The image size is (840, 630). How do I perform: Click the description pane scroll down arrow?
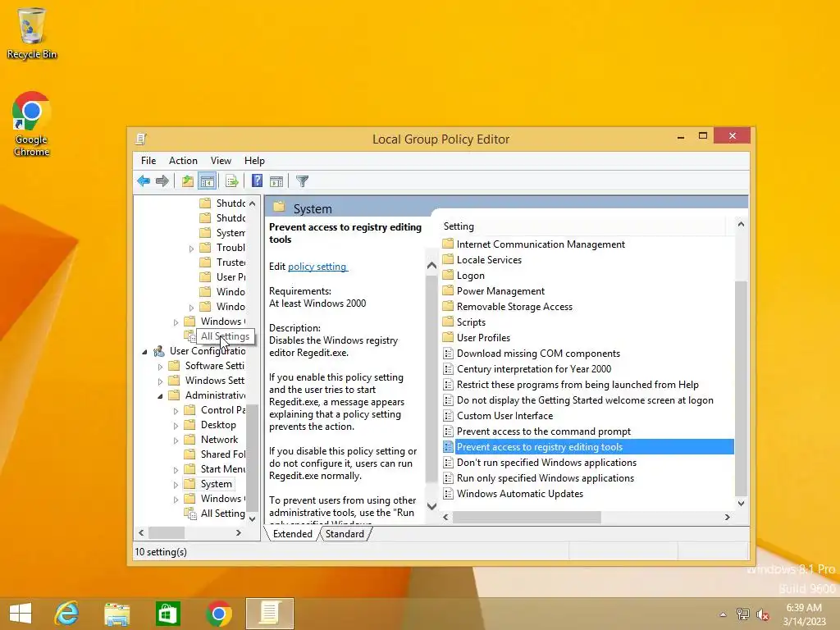431,505
